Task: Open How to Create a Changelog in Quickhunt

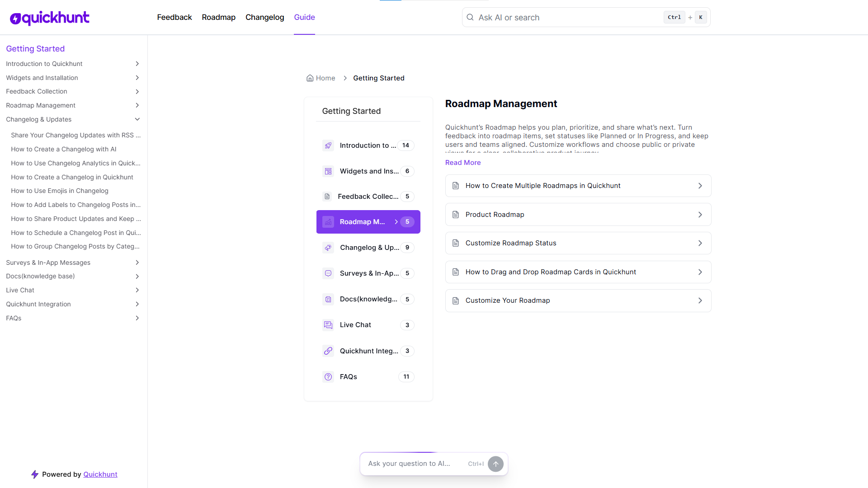Action: click(72, 177)
